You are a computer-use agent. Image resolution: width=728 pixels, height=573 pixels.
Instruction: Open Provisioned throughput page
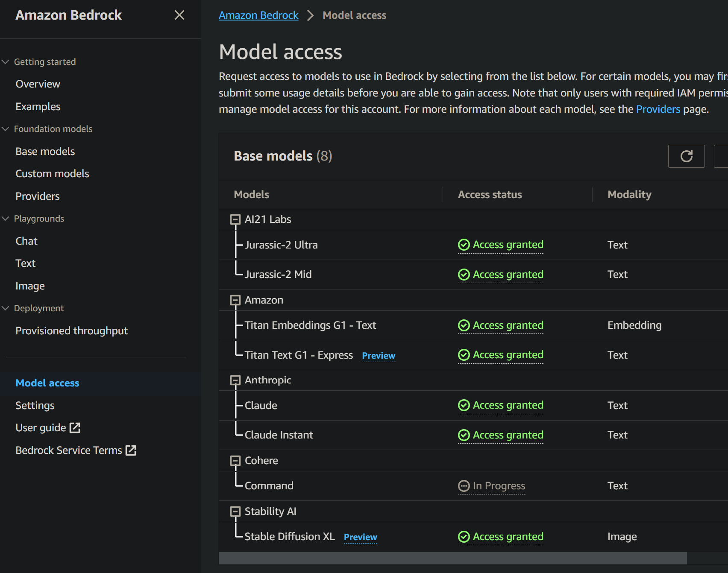72,330
